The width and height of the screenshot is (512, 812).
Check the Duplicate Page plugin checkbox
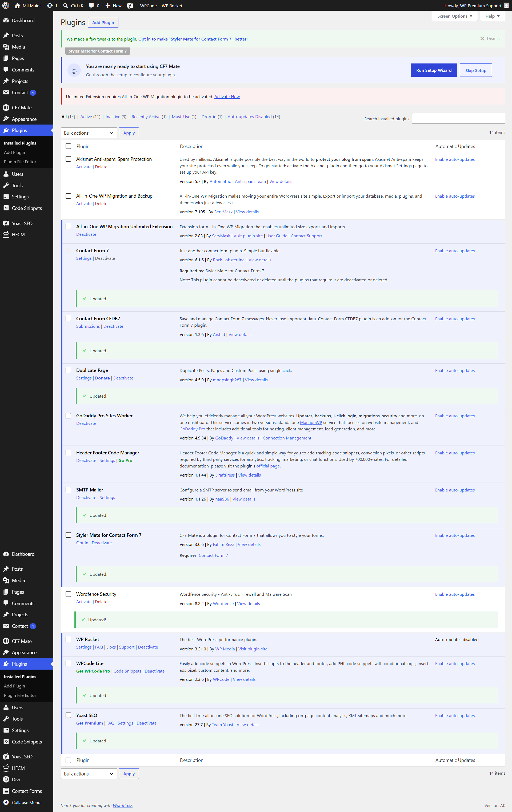point(69,370)
